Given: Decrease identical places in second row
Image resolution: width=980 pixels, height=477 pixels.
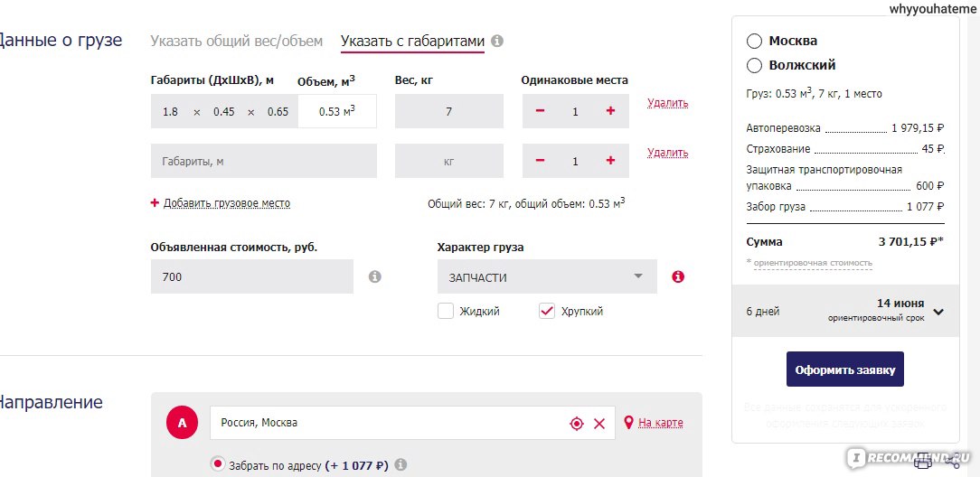Looking at the screenshot, I should (541, 161).
